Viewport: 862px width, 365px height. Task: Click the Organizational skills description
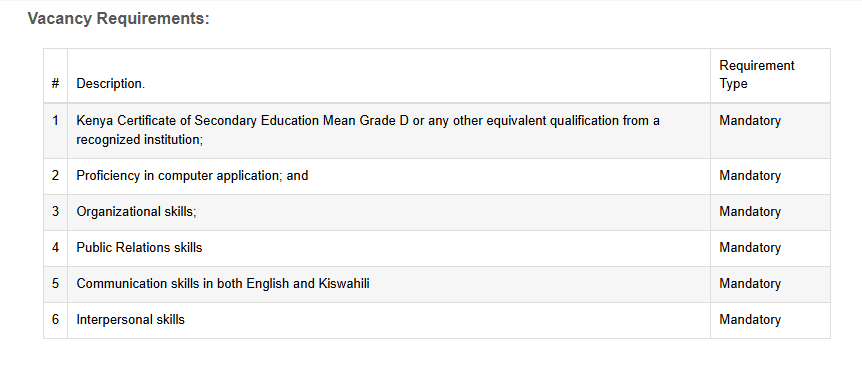[136, 212]
